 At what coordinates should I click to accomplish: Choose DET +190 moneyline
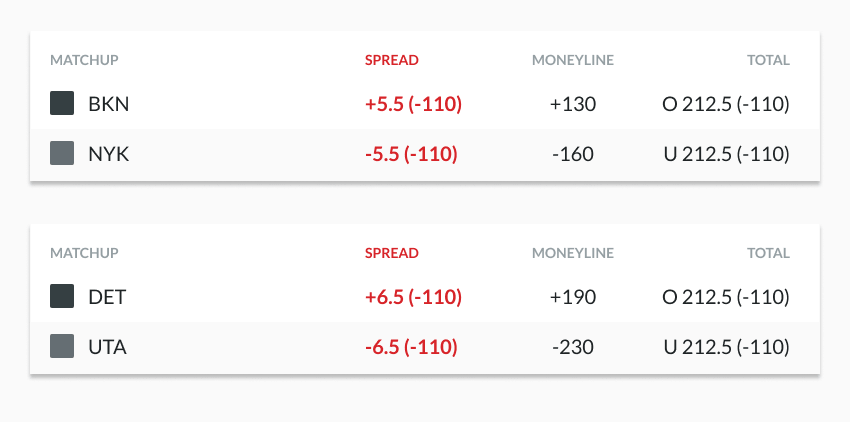[x=573, y=297]
